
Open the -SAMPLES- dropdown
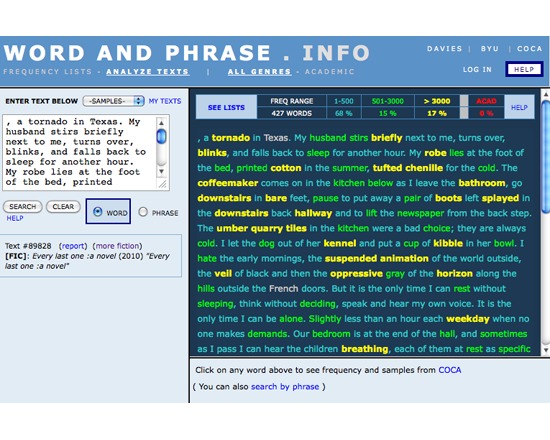pyautogui.click(x=114, y=101)
